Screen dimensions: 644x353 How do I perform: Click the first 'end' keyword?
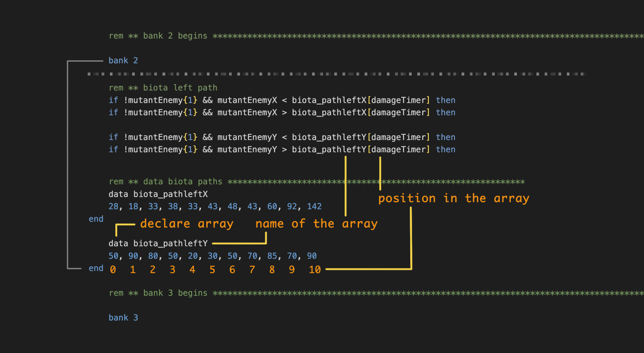(x=96, y=219)
